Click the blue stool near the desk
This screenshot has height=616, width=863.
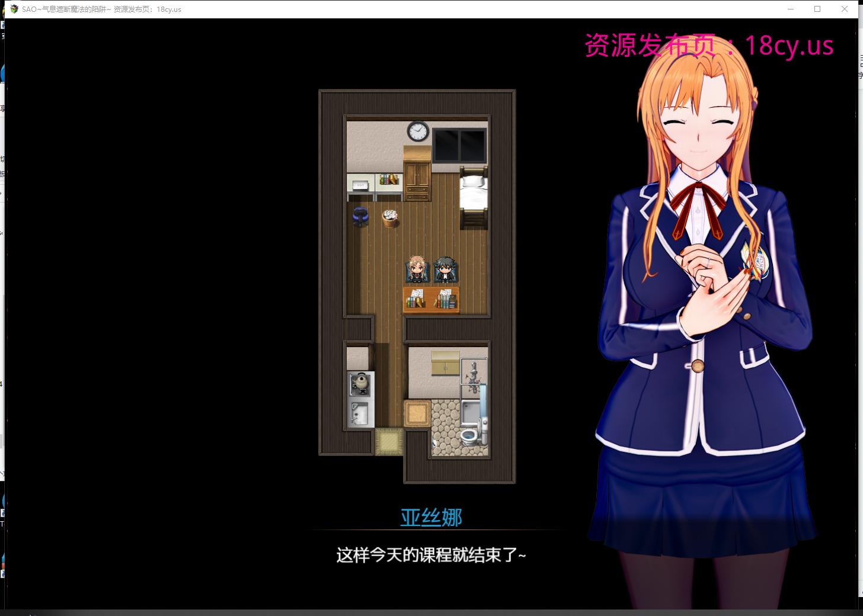[x=360, y=217]
